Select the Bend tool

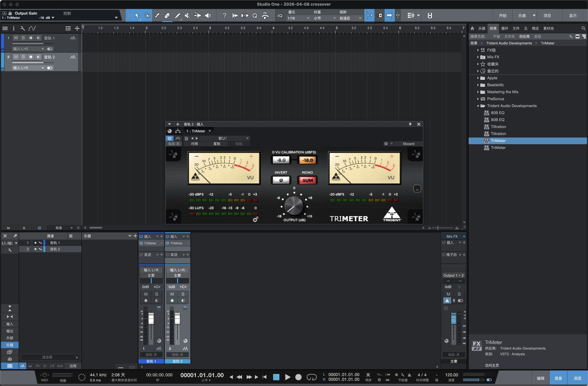[x=198, y=15]
